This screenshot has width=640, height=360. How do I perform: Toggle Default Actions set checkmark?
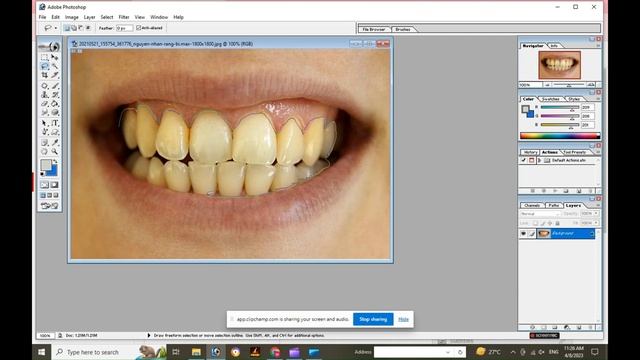click(x=524, y=160)
